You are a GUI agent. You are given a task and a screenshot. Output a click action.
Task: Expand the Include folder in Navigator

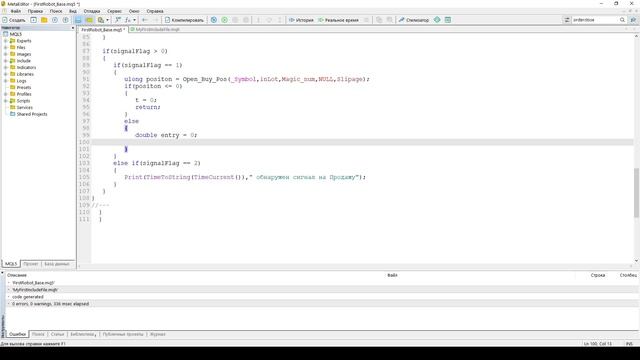click(x=6, y=61)
